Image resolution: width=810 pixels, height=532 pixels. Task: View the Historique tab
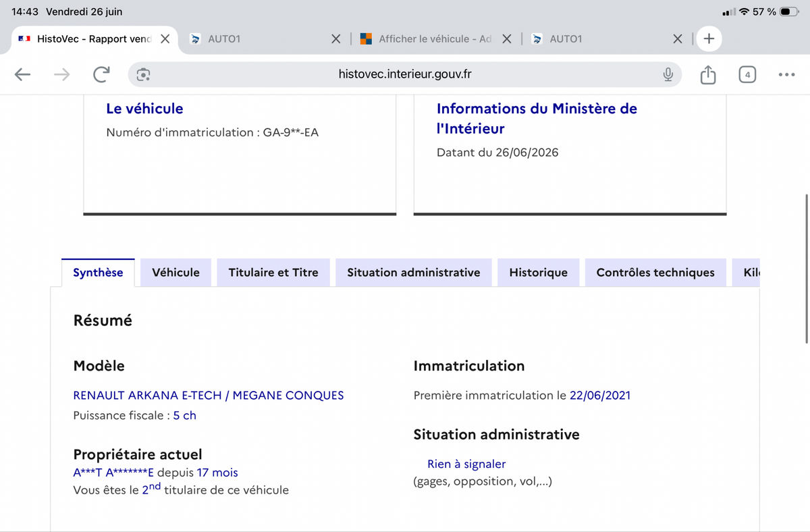pos(539,273)
